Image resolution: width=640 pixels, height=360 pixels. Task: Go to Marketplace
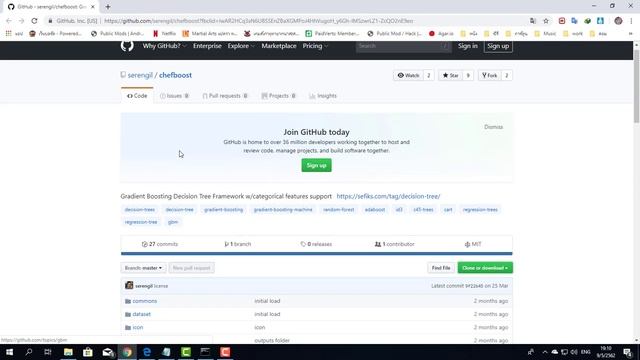pos(279,46)
